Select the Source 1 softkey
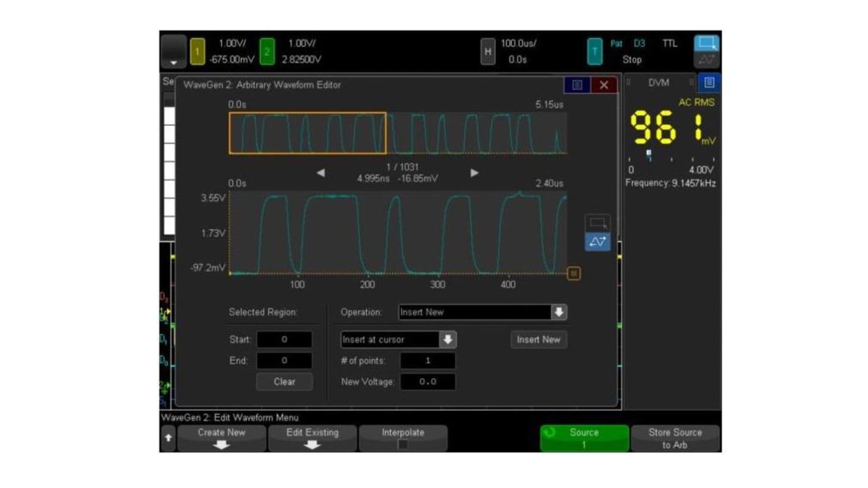The width and height of the screenshot is (868, 488). click(584, 438)
